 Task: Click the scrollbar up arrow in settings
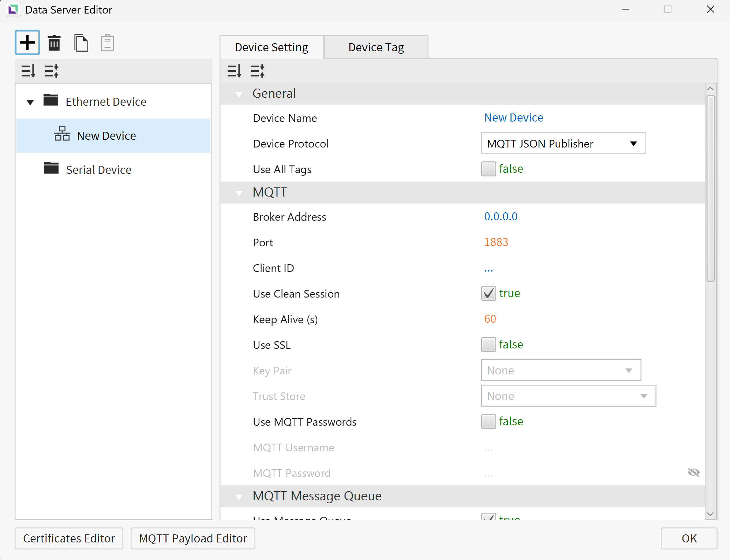pos(711,89)
